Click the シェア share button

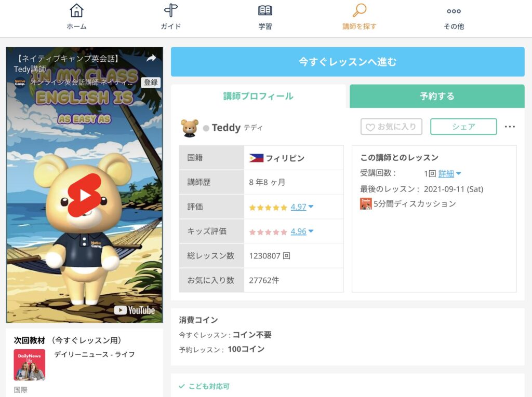pos(463,127)
